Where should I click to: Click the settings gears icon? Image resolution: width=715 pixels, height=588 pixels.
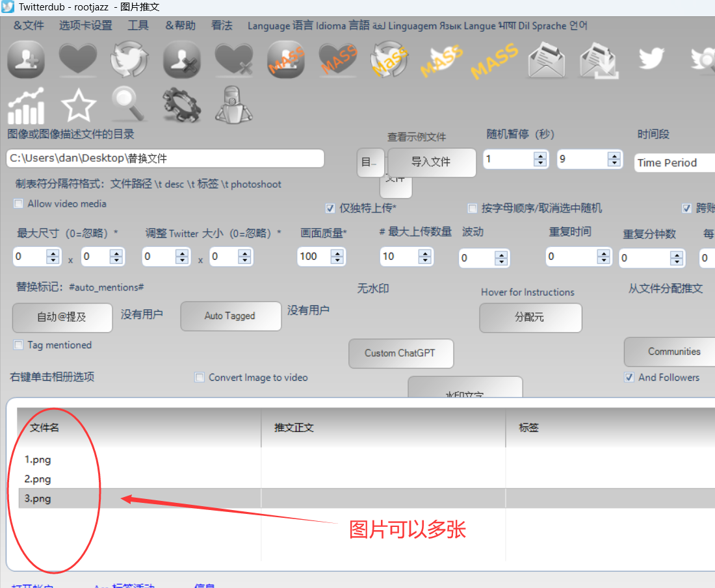point(181,104)
